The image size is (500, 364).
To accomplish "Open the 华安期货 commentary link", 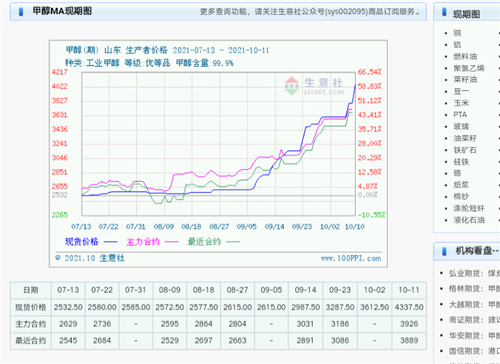I will pyautogui.click(x=474, y=335).
